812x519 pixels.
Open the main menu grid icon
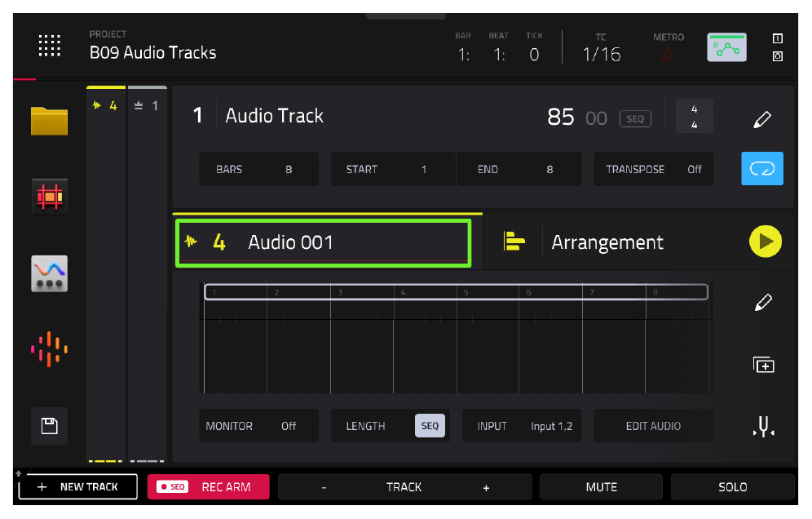click(x=50, y=46)
